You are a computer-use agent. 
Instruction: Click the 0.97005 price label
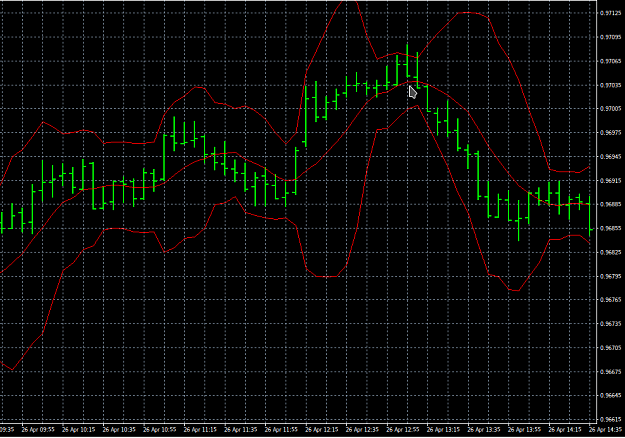coord(613,108)
